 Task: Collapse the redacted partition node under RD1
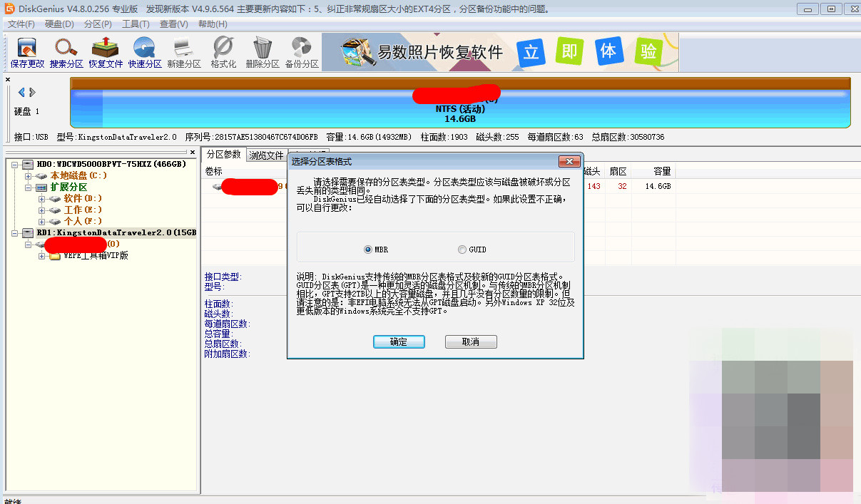pyautogui.click(x=28, y=244)
